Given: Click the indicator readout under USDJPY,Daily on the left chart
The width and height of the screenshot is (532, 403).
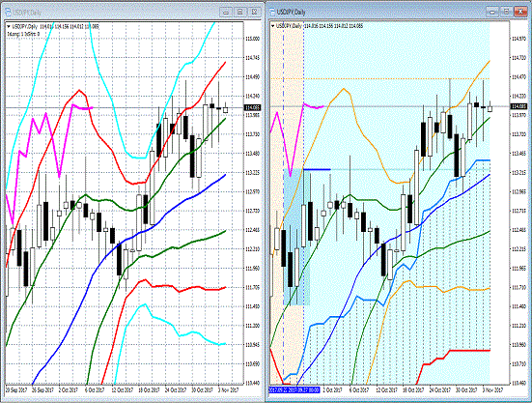Looking at the screenshot, I should tap(23, 34).
